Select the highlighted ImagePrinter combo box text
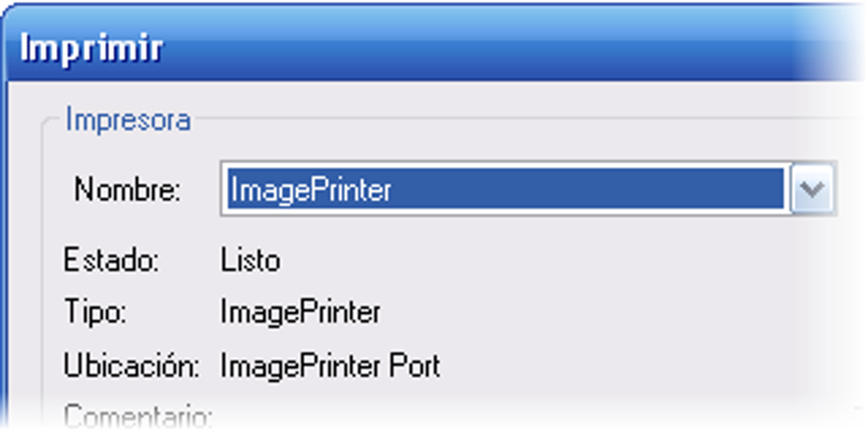This screenshot has width=868, height=431. click(311, 190)
